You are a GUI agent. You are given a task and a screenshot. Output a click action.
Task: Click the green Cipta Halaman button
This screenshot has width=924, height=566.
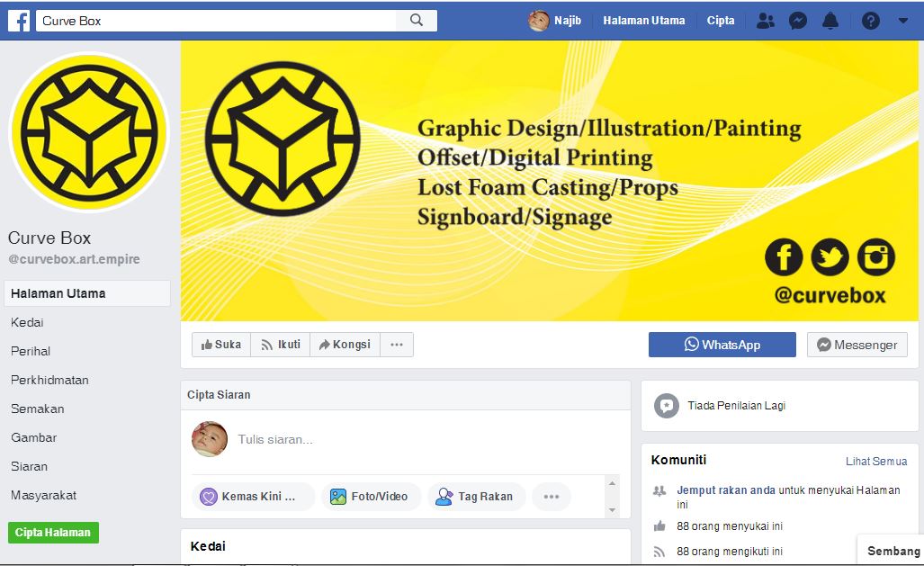coord(53,533)
